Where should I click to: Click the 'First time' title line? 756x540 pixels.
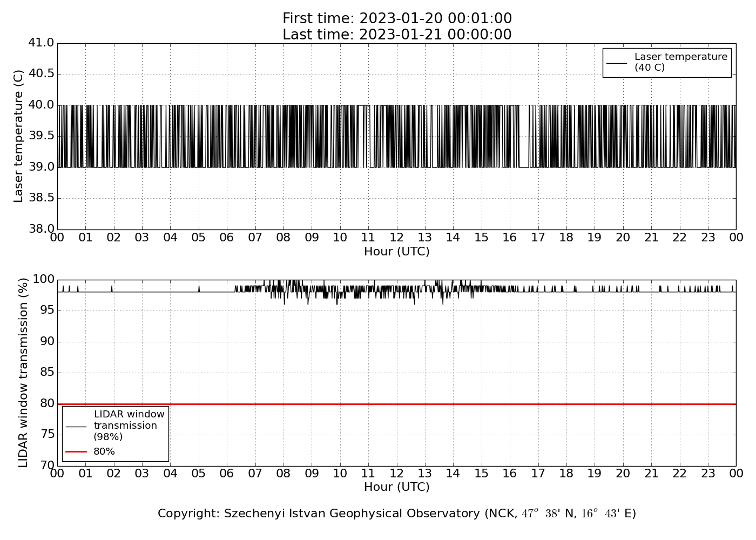(x=397, y=19)
